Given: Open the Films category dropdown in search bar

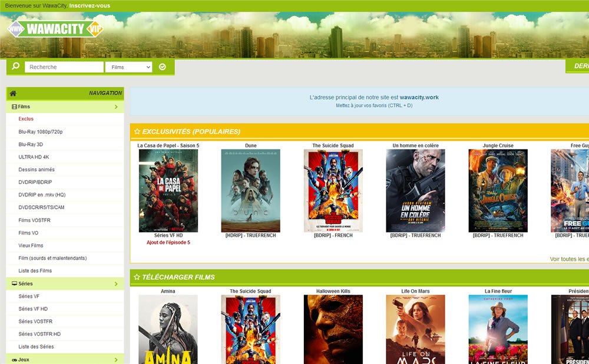Looking at the screenshot, I should [128, 67].
